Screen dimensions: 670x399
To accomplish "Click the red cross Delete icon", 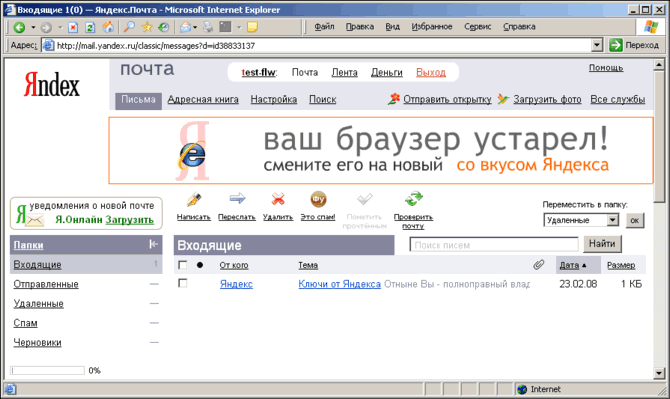I will 278,199.
